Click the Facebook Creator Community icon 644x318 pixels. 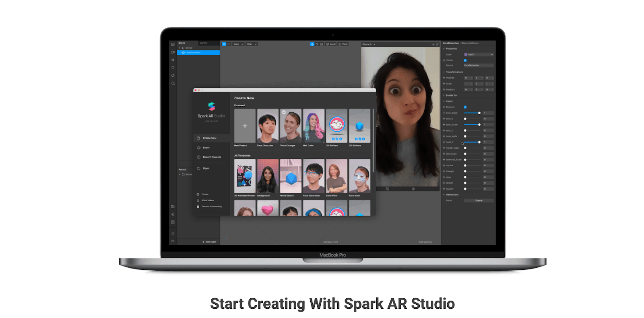[198, 206]
